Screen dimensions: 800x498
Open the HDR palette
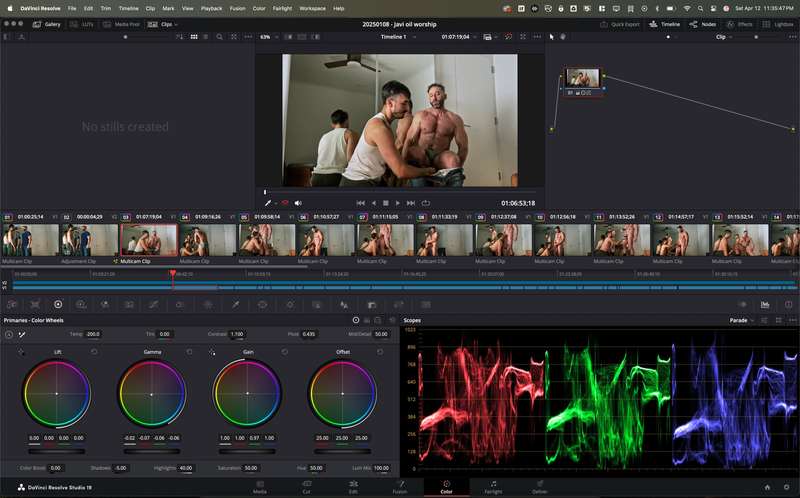(81, 305)
